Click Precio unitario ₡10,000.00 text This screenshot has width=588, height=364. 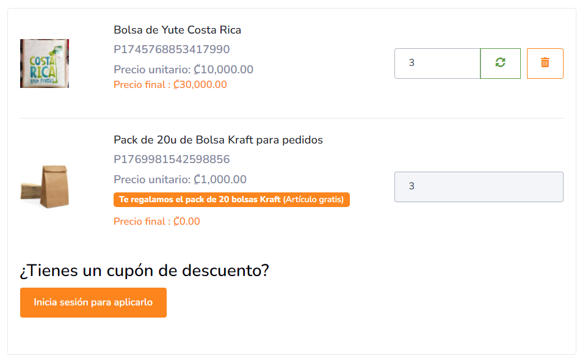click(x=183, y=70)
